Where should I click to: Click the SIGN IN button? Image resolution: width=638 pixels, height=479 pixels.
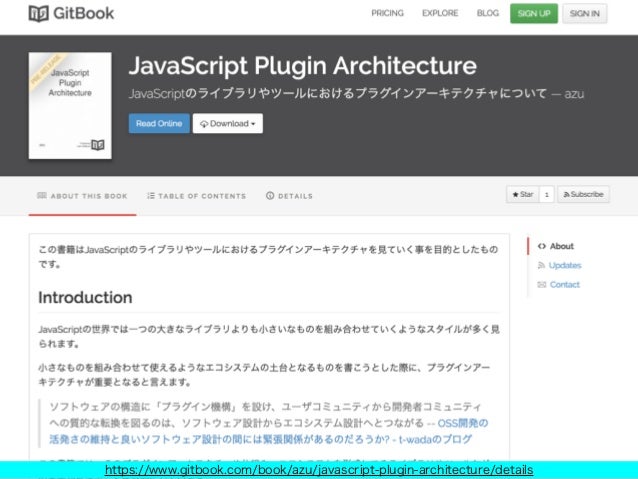point(585,13)
